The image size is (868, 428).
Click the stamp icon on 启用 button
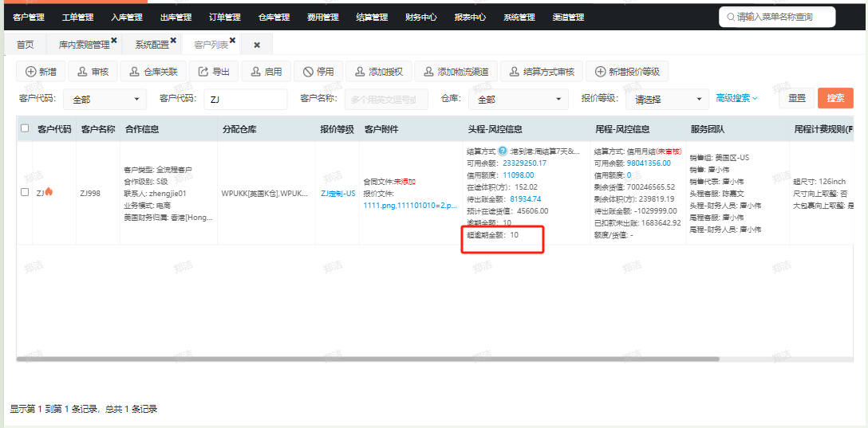click(x=255, y=72)
